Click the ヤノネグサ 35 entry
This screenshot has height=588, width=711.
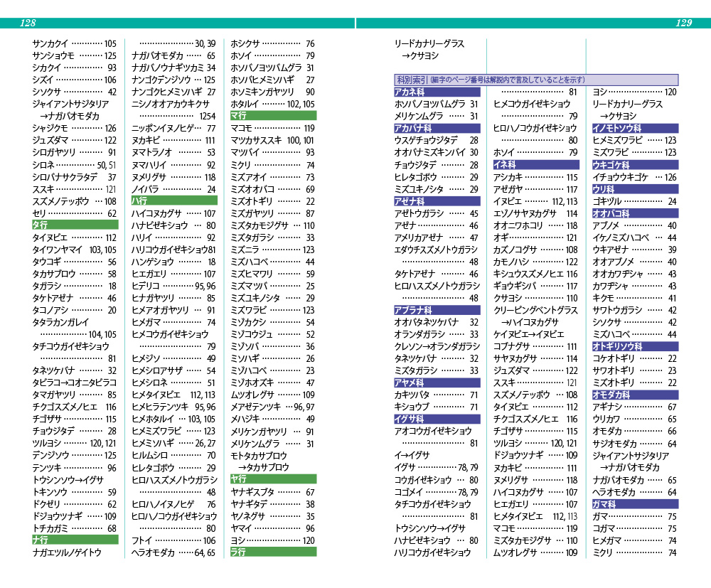272,516
